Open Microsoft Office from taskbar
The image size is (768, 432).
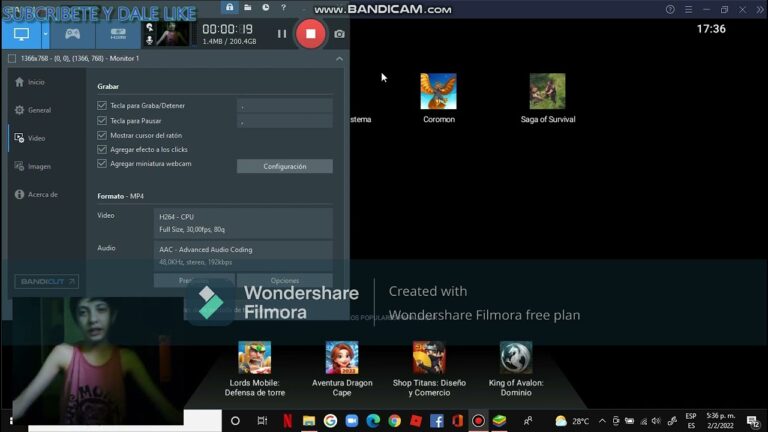[x=457, y=421]
